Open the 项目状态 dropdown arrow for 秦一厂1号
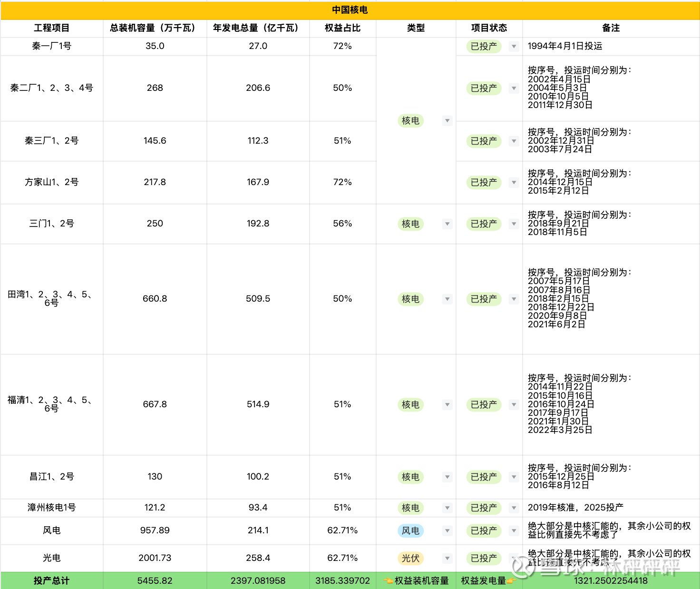This screenshot has height=589, width=700. 514,47
